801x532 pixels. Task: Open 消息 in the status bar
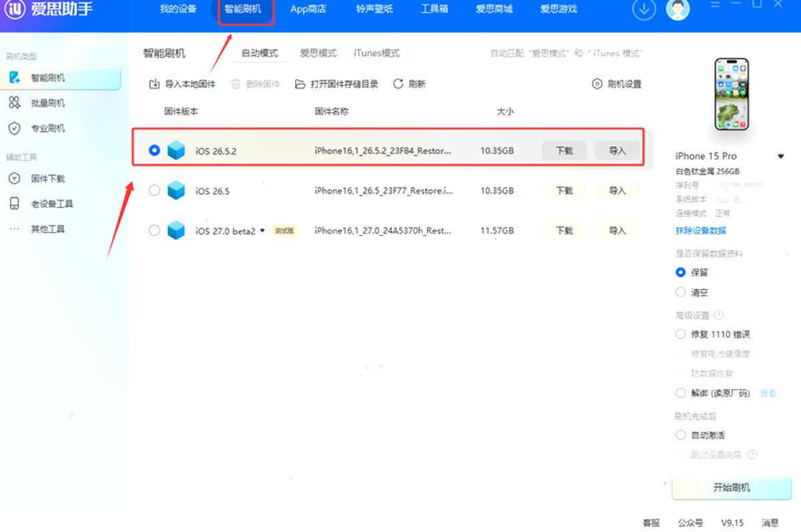pyautogui.click(x=770, y=523)
